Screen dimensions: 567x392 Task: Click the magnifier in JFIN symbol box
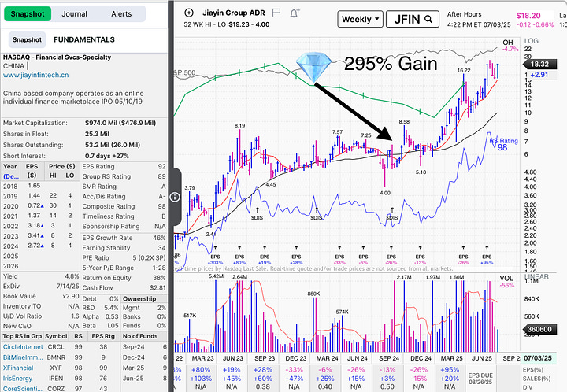coord(428,19)
